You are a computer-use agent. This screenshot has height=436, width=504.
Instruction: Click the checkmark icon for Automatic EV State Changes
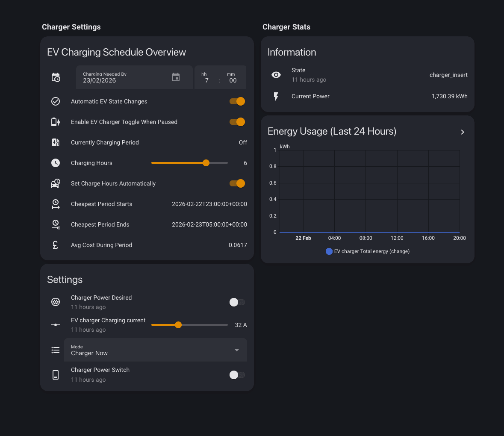click(x=56, y=101)
